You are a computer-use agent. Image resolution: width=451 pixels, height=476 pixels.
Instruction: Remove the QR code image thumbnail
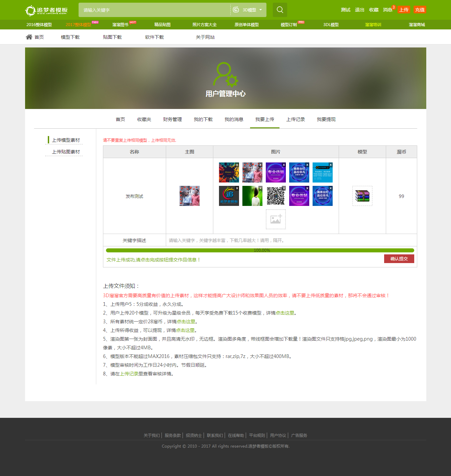coord(284,188)
